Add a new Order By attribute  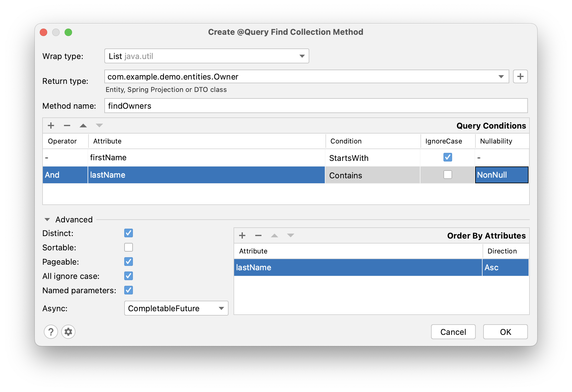pos(242,235)
